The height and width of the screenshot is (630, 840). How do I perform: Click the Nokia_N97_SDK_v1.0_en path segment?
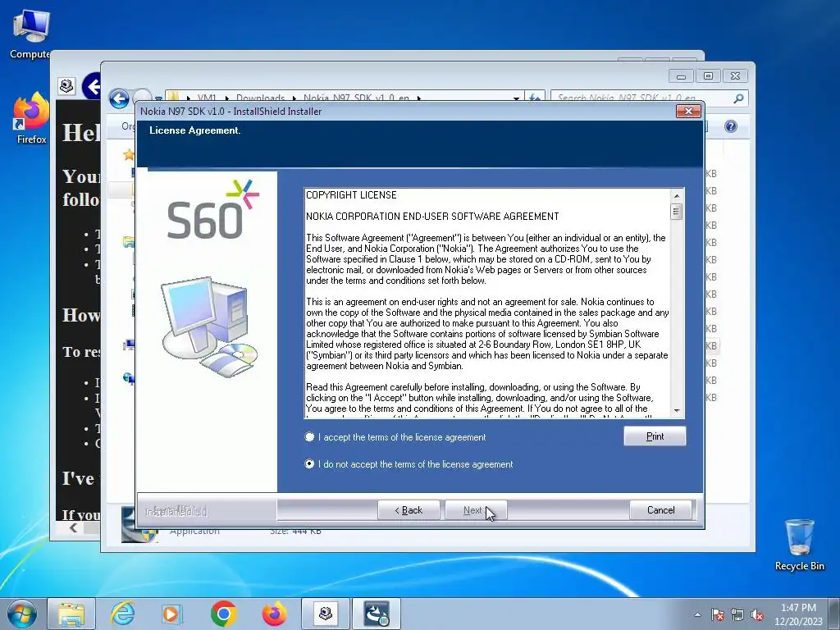(356, 98)
